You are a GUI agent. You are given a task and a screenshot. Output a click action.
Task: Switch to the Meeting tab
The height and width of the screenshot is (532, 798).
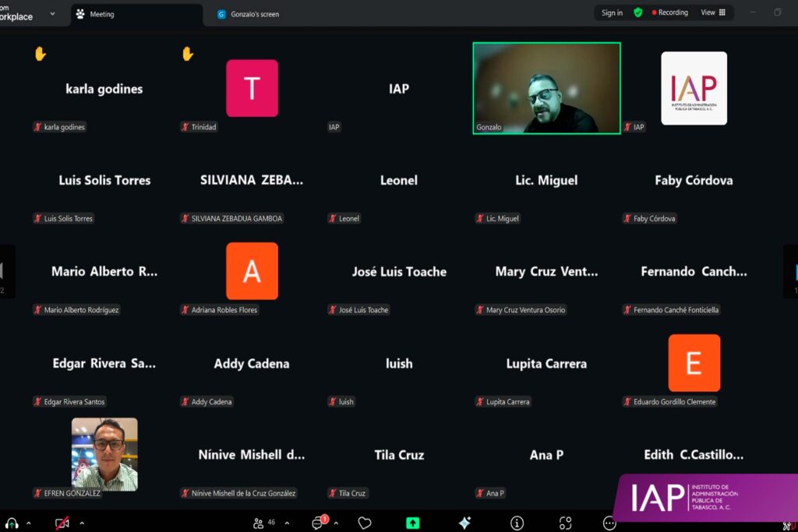click(x=101, y=14)
